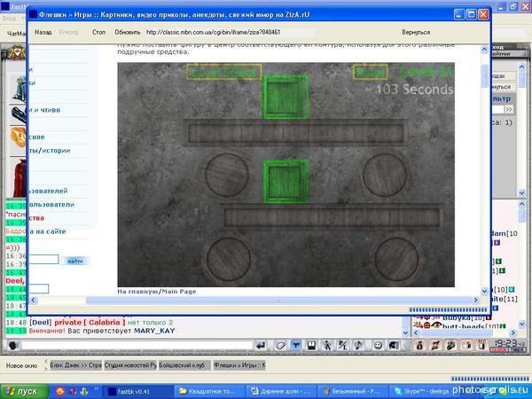
Task: Click the Restart button in the game
Action: pos(370,72)
